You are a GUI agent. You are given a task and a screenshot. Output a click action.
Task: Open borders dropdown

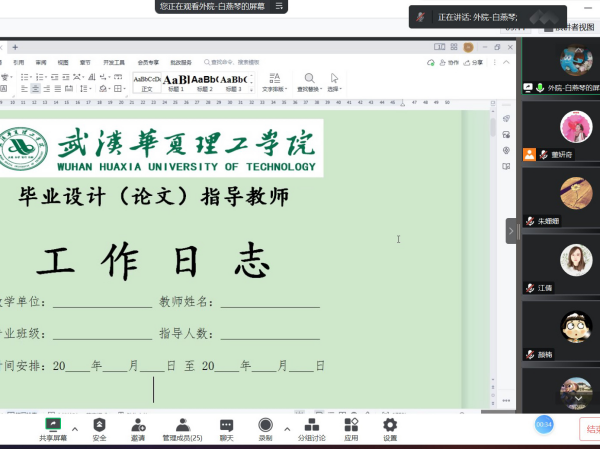(x=119, y=89)
